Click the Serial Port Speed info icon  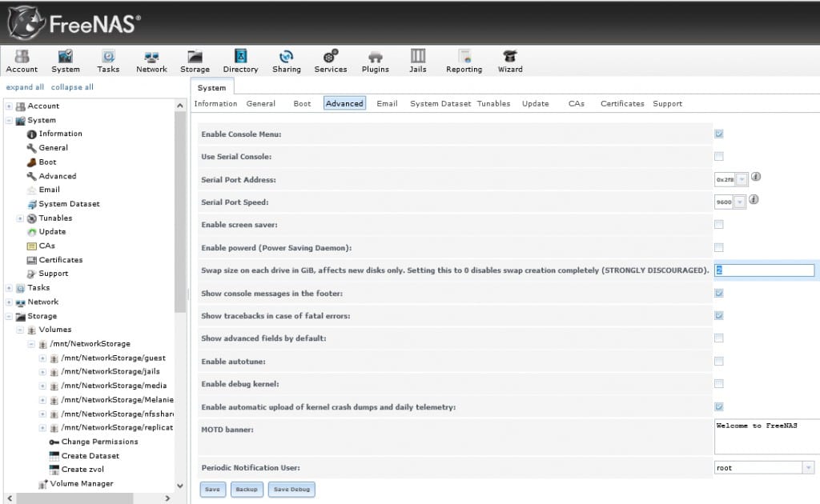point(754,199)
